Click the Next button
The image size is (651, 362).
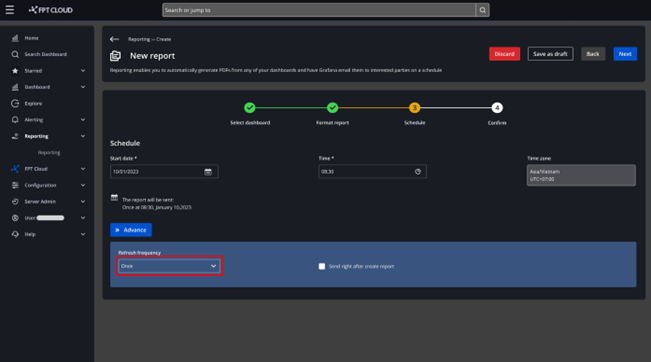coord(625,54)
